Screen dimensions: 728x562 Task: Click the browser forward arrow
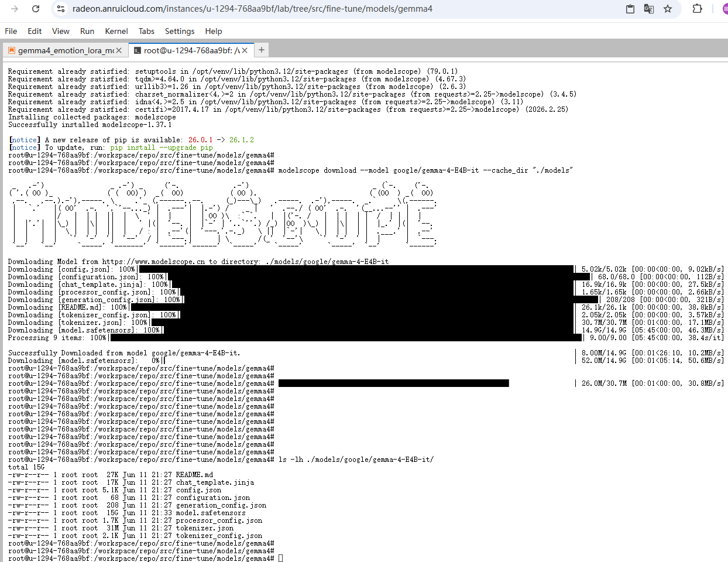click(15, 9)
